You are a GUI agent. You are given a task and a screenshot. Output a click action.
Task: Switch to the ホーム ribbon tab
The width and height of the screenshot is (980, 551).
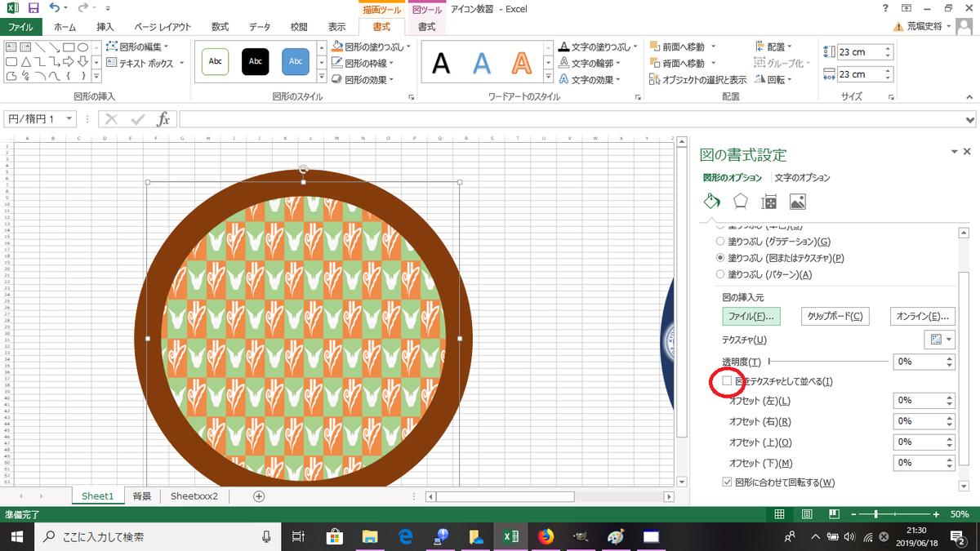tap(65, 26)
